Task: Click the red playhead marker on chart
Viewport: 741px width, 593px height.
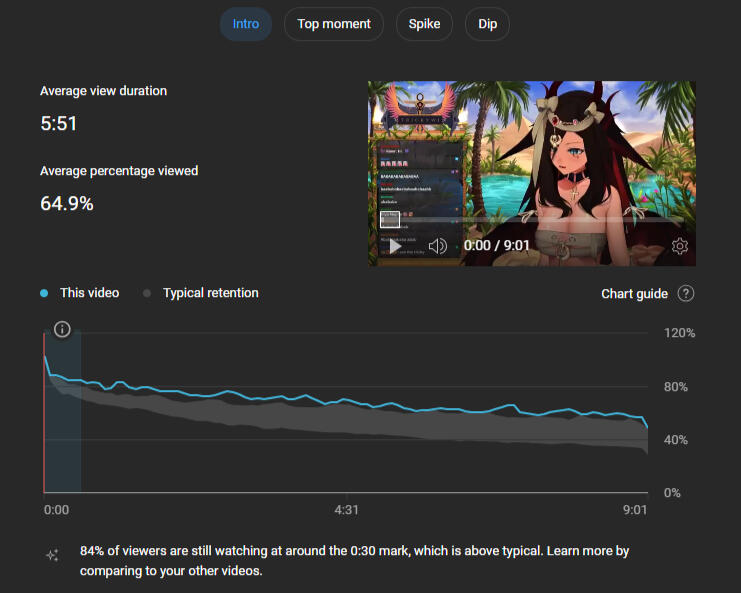Action: point(44,420)
